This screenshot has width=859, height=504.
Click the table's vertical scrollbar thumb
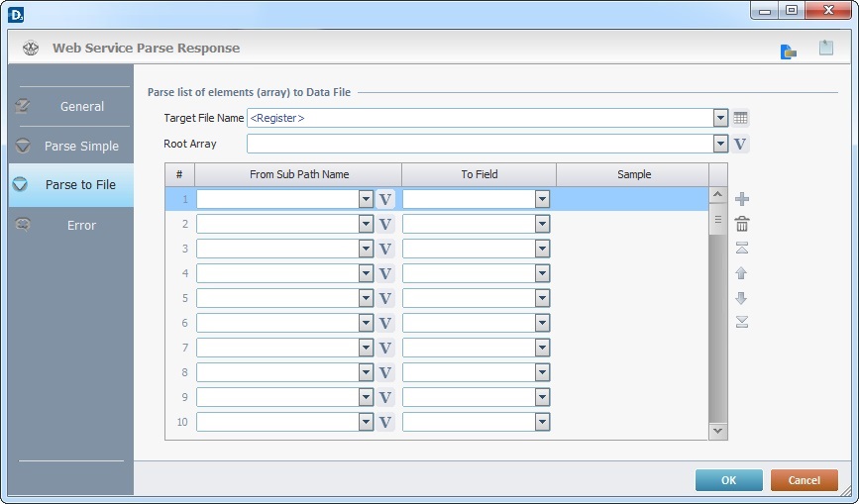(717, 220)
